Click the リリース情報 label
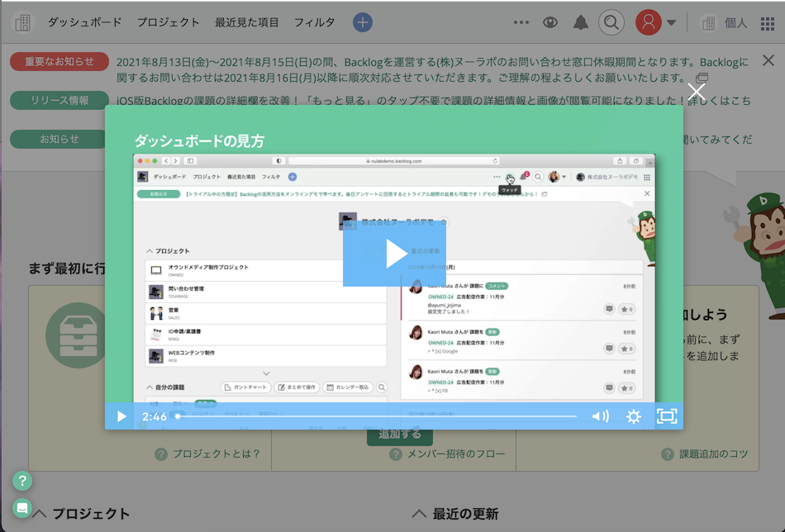The image size is (785, 532). tap(59, 100)
